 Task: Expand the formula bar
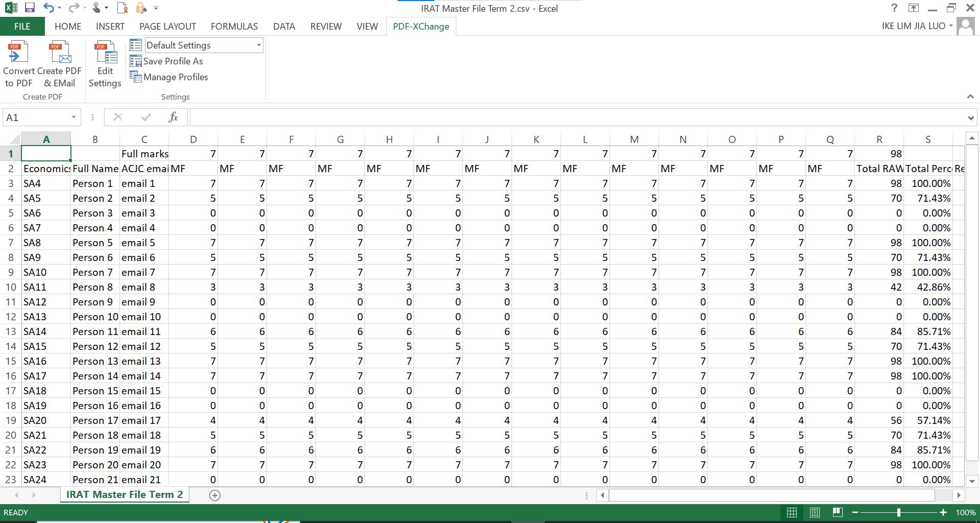pos(971,118)
